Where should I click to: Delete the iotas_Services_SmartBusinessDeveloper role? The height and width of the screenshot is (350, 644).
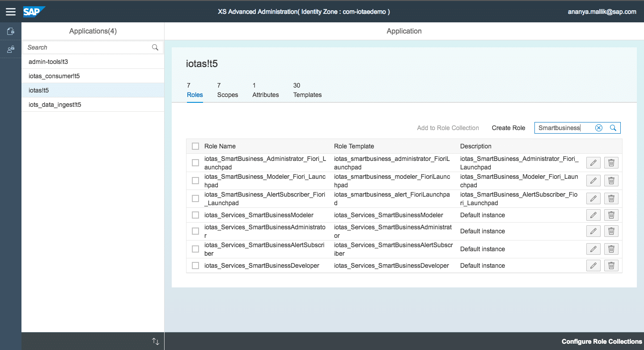(611, 266)
